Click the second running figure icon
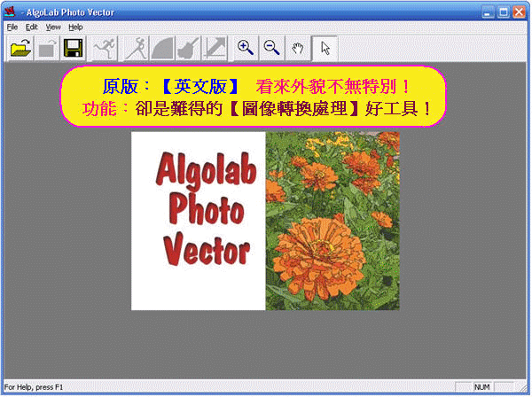This screenshot has height=397, width=532. tap(136, 48)
